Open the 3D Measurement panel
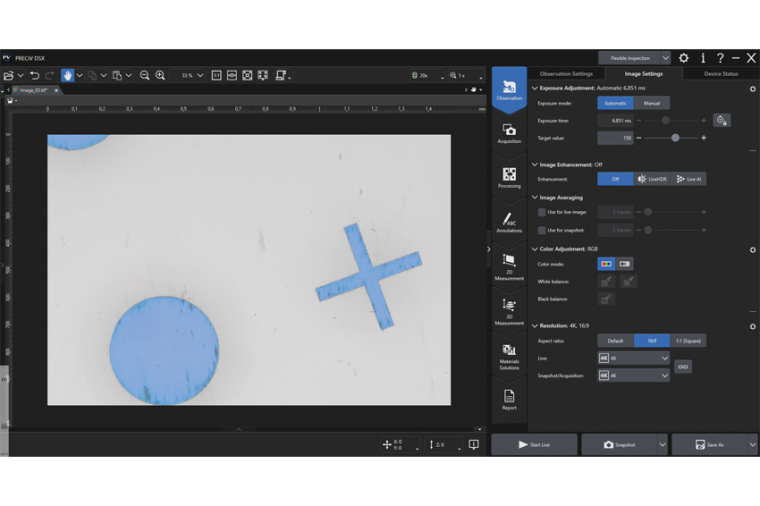This screenshot has width=760, height=506. coord(509,309)
